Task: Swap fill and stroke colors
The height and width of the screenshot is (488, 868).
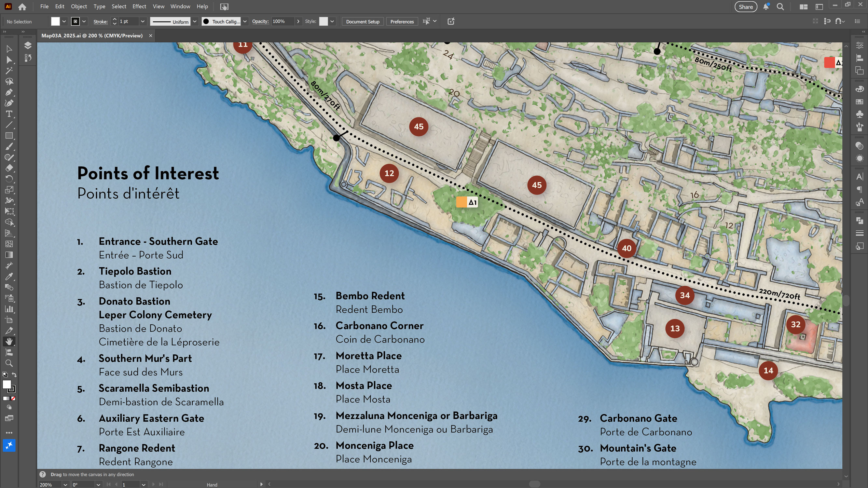Action: tap(14, 374)
